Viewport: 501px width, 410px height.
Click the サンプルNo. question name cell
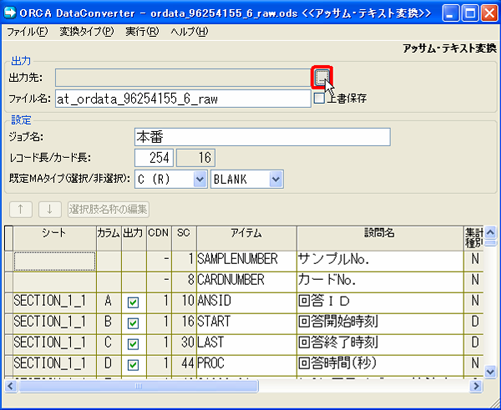coord(380,261)
